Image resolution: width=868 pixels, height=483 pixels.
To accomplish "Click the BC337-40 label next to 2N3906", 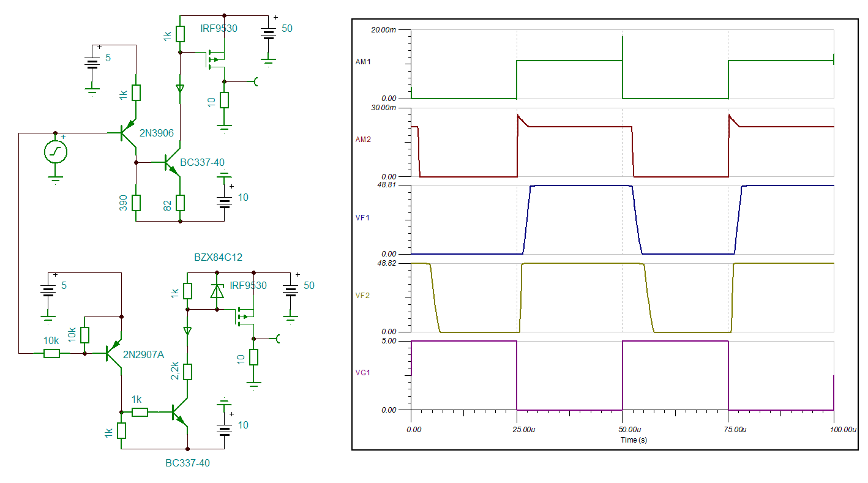I will [x=202, y=162].
